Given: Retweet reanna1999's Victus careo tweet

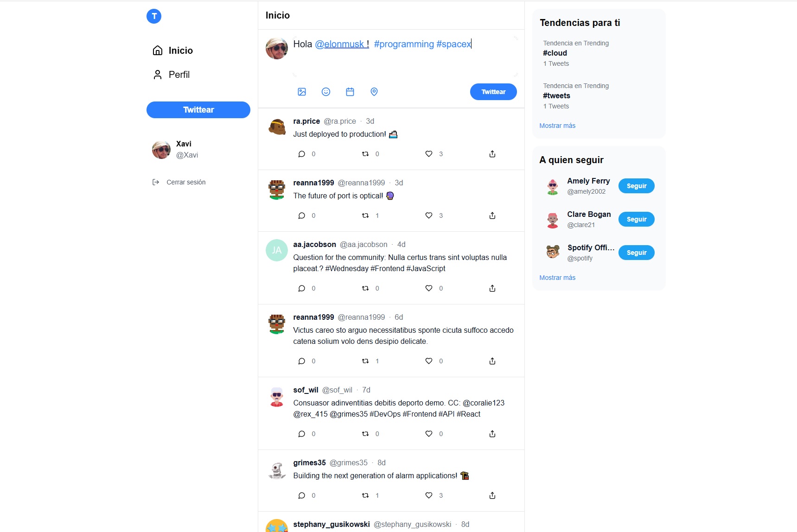Looking at the screenshot, I should (365, 361).
